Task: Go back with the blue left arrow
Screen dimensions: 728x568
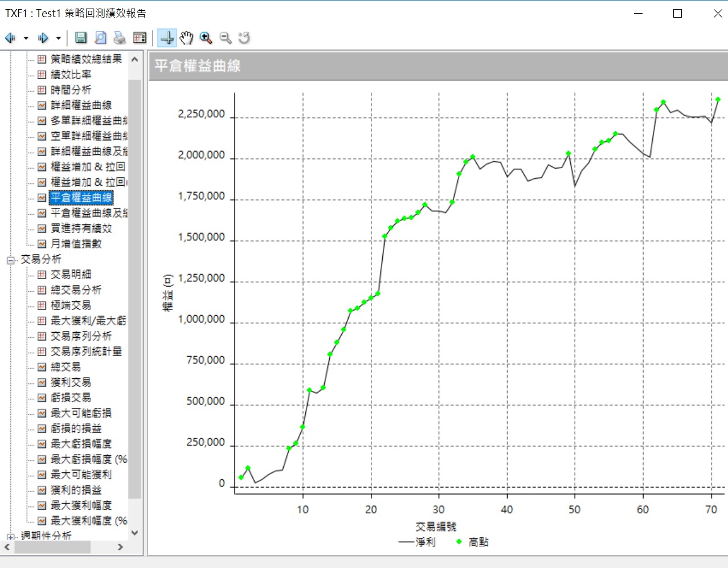Action: pyautogui.click(x=10, y=38)
